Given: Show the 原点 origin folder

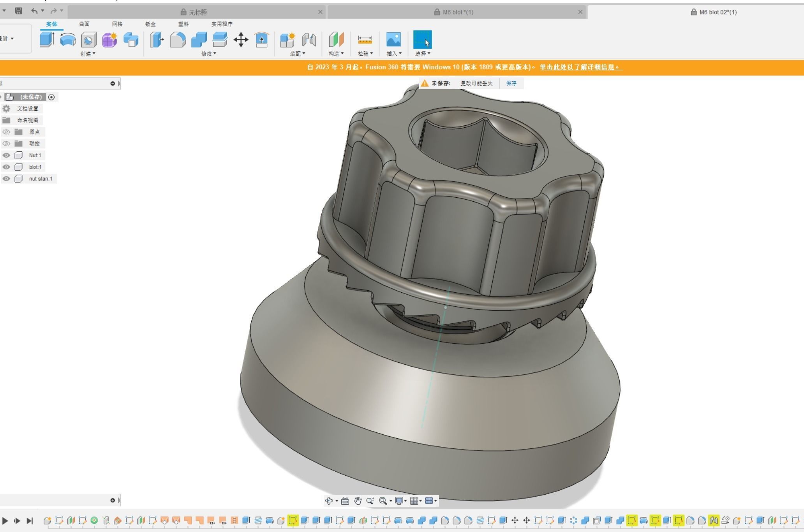Looking at the screenshot, I should click(6, 132).
